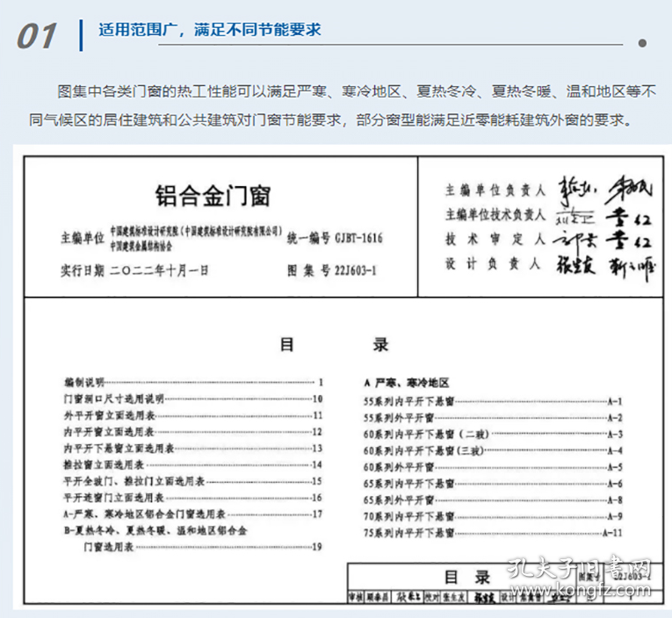Click page reference A-1

(615, 401)
